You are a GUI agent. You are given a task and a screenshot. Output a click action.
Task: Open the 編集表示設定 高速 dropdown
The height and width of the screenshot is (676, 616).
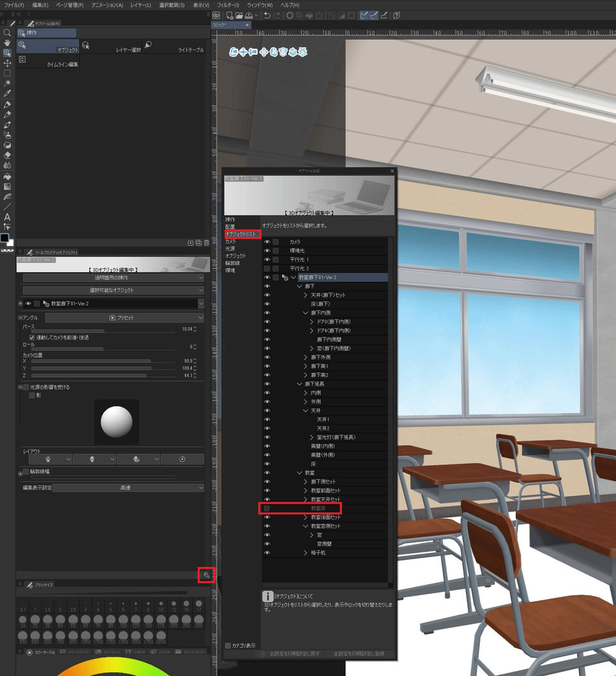[x=128, y=487]
